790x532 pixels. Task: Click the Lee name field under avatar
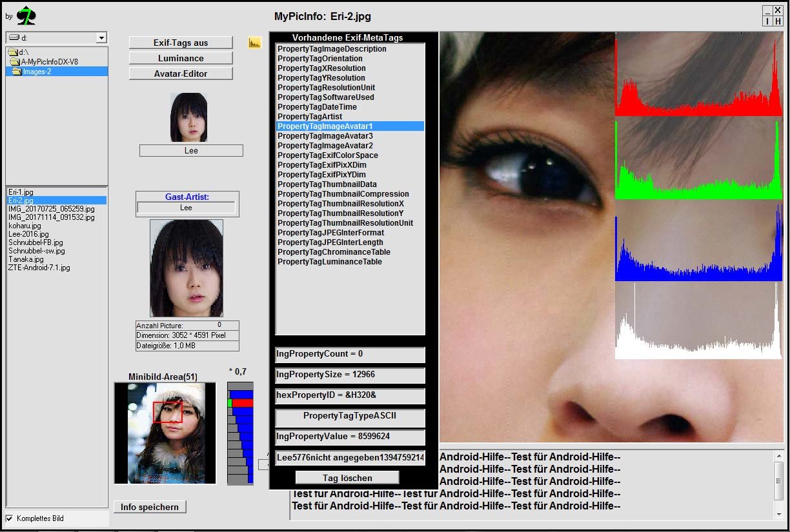[x=191, y=150]
